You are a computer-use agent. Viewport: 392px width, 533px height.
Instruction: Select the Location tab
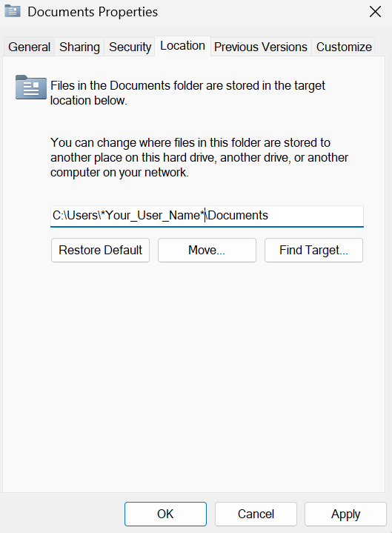[x=182, y=46]
